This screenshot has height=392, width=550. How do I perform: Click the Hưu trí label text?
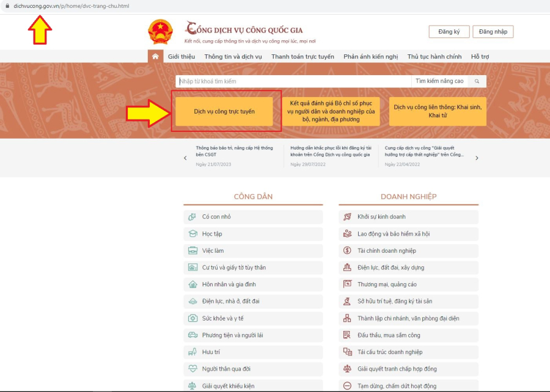click(211, 352)
